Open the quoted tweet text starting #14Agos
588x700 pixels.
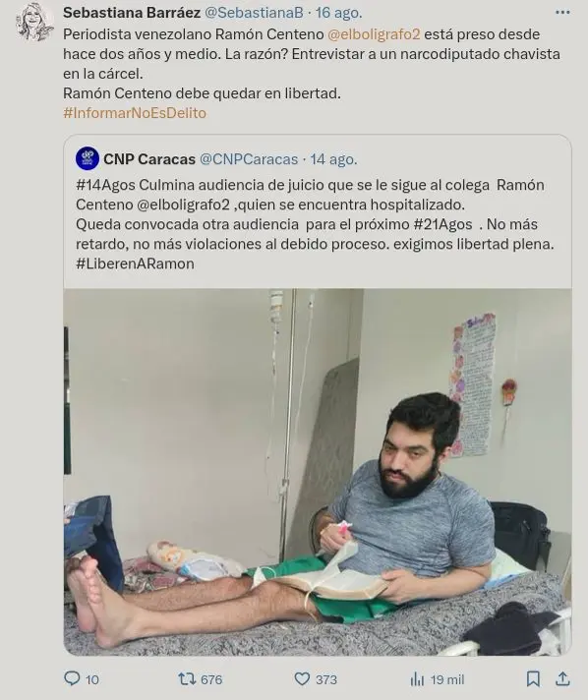(x=315, y=224)
